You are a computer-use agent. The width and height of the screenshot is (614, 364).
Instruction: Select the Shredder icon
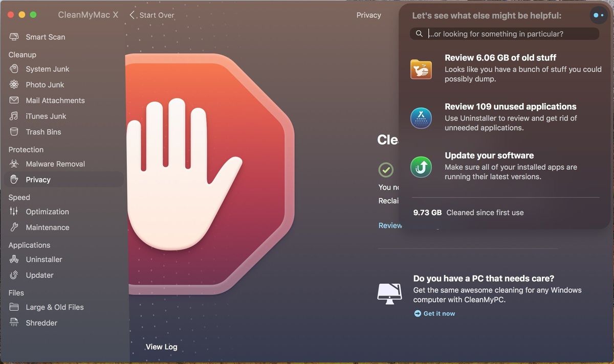14,323
